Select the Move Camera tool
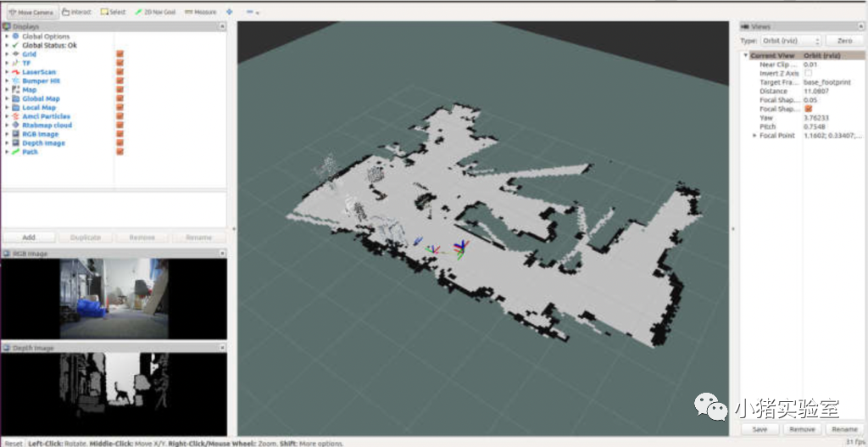Screen dimensions: 868x447 tap(31, 12)
